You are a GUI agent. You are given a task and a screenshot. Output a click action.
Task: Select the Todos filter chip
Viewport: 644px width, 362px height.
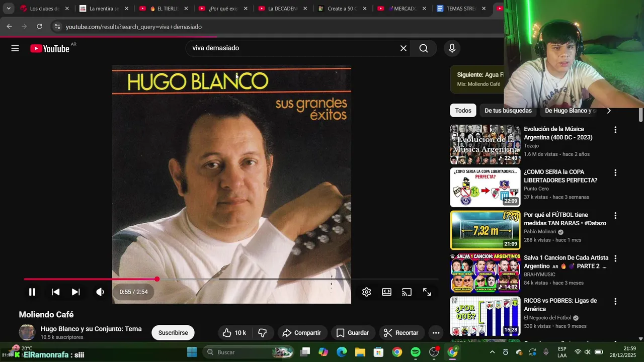coord(463,111)
